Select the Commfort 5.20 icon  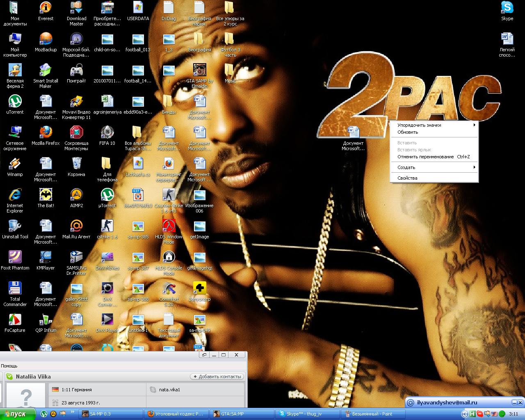pyautogui.click(x=169, y=294)
